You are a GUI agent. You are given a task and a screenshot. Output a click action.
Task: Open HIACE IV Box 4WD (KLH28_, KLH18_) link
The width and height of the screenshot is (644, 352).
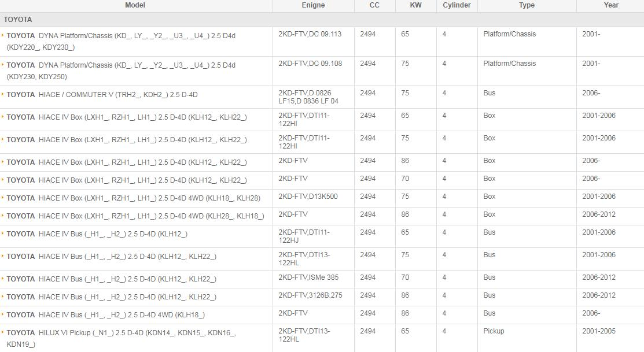click(151, 216)
